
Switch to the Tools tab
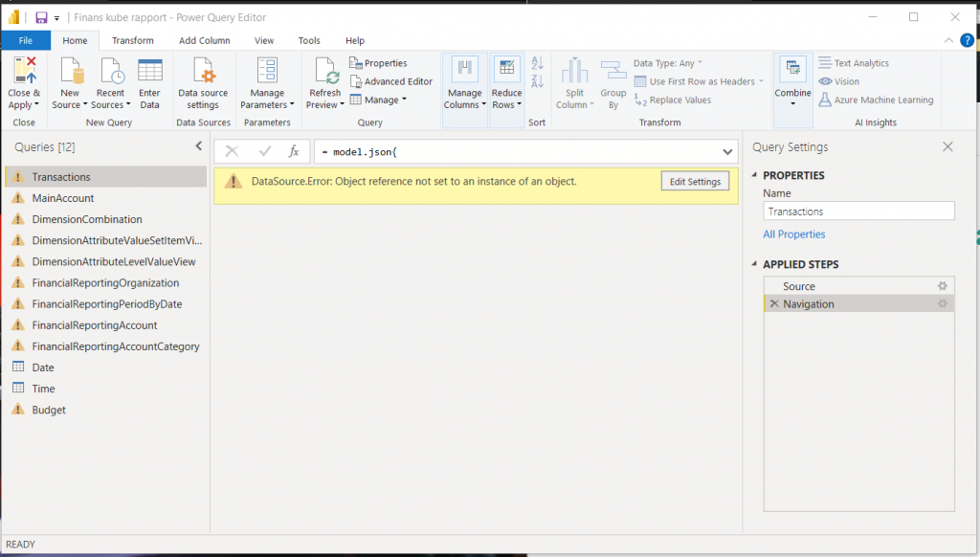[309, 40]
